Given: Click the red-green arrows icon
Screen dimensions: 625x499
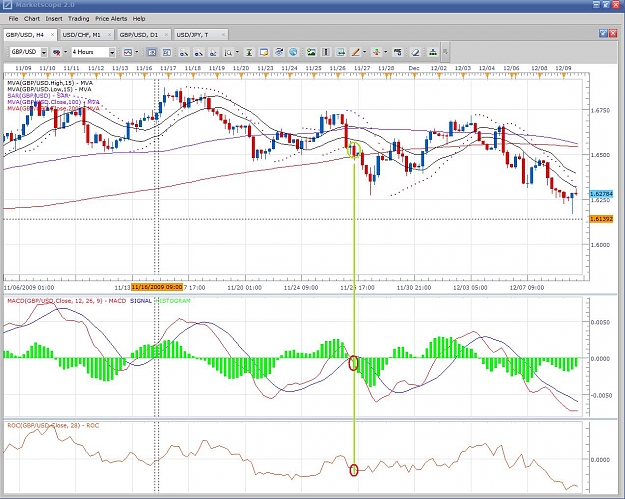Looking at the screenshot, I should 376,52.
